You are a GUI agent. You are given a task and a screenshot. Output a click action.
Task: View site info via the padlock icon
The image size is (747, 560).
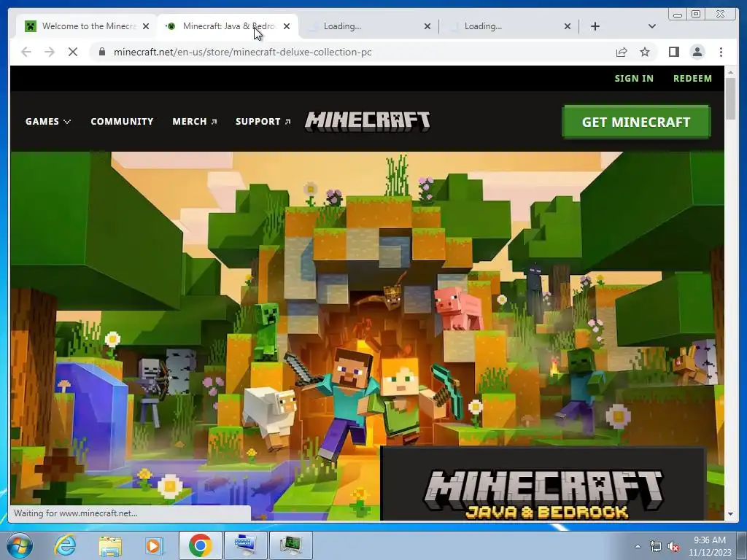point(102,52)
